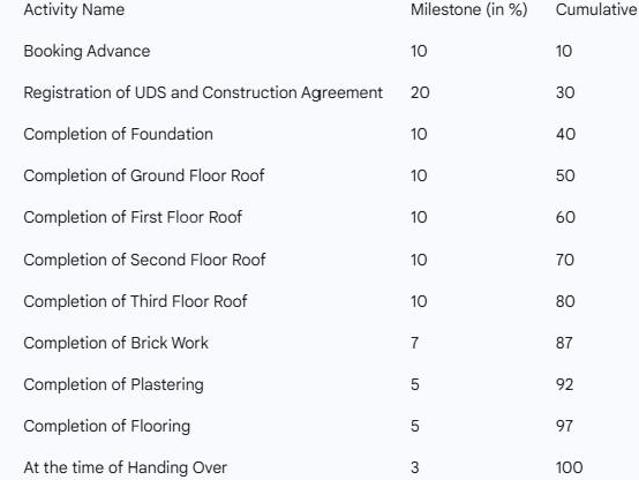639x480 pixels.
Task: Select the Booking Advance activity cell
Action: click(86, 51)
